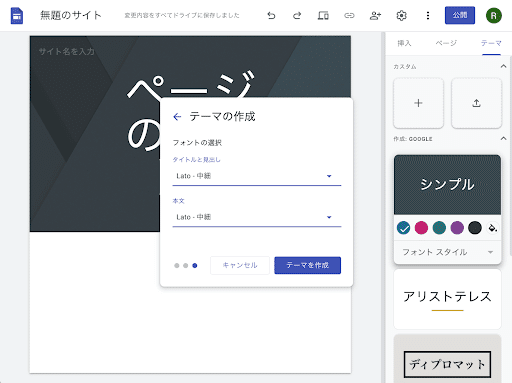This screenshot has width=512, height=383.
Task: Open the タイトルと見出し font dropdown
Action: coord(257,176)
